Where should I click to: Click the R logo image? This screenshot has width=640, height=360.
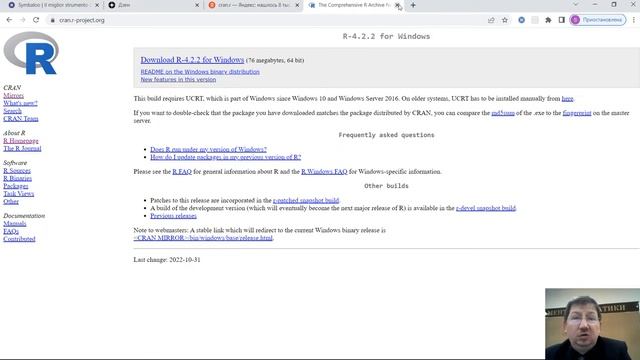31,53
